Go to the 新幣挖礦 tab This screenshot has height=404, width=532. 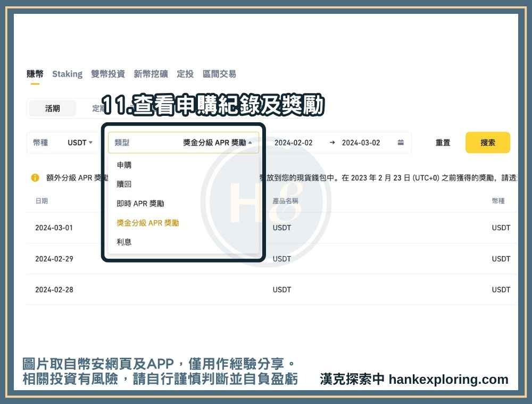click(x=151, y=74)
